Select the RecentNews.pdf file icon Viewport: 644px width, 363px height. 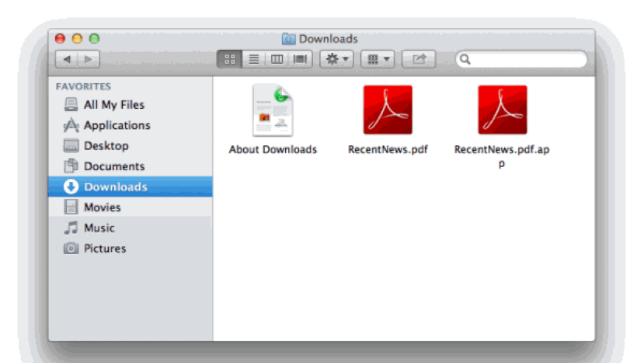[388, 110]
